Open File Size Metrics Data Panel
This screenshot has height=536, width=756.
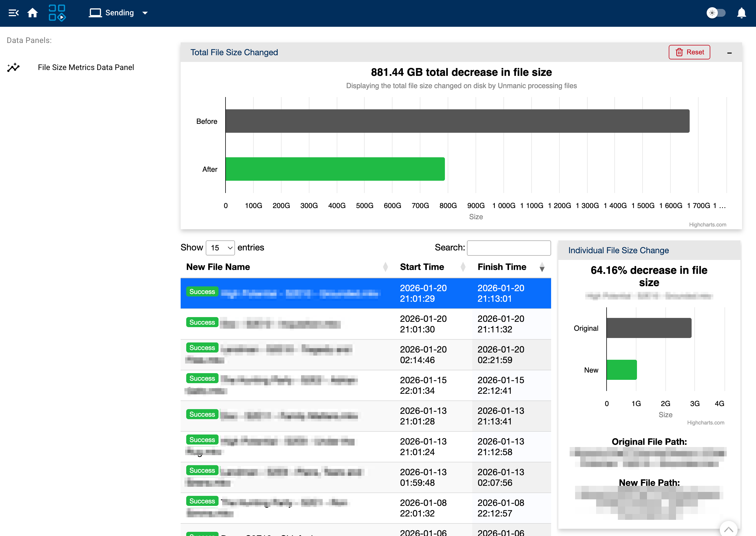[86, 67]
